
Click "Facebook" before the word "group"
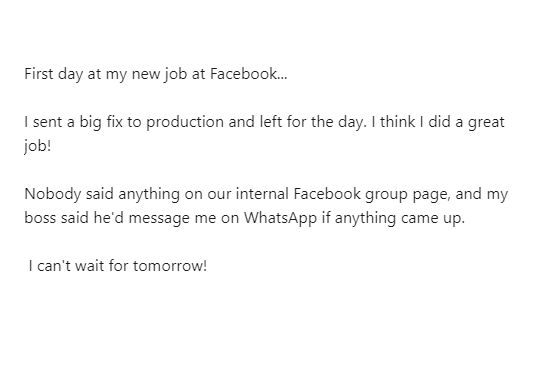pos(327,194)
